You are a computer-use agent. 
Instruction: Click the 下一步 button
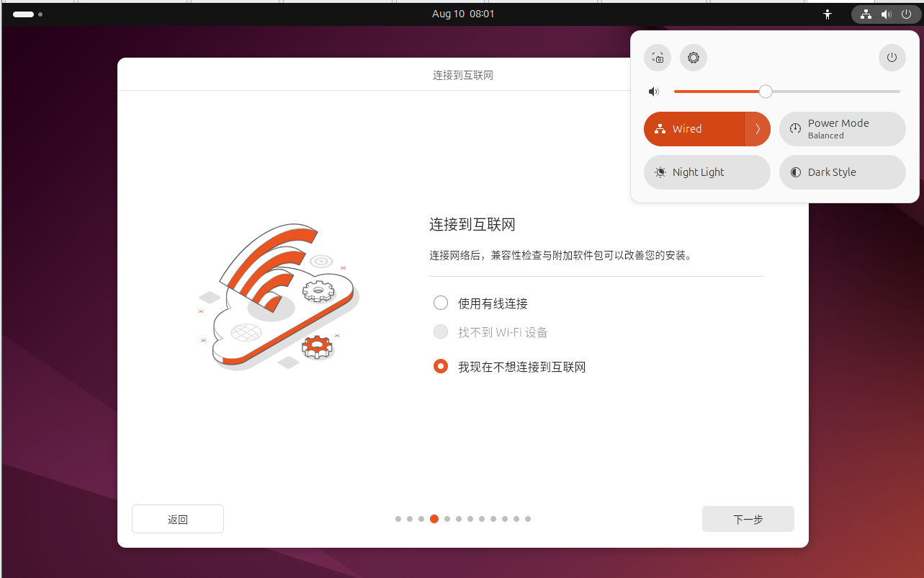tap(748, 519)
